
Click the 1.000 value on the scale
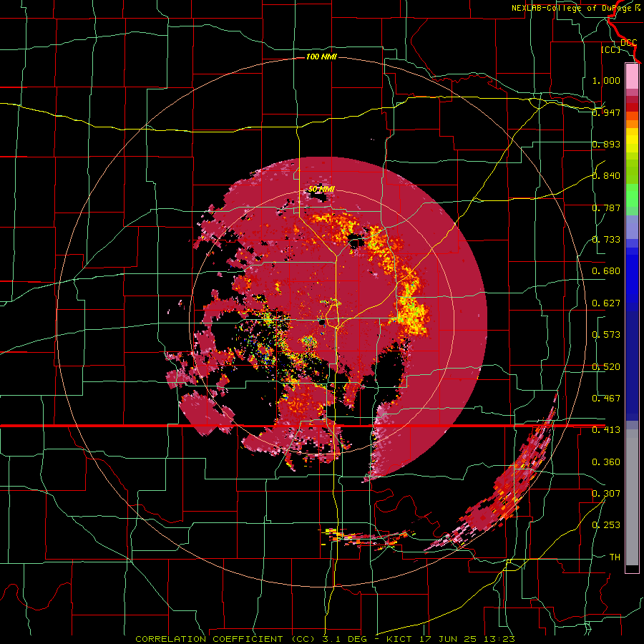(606, 80)
